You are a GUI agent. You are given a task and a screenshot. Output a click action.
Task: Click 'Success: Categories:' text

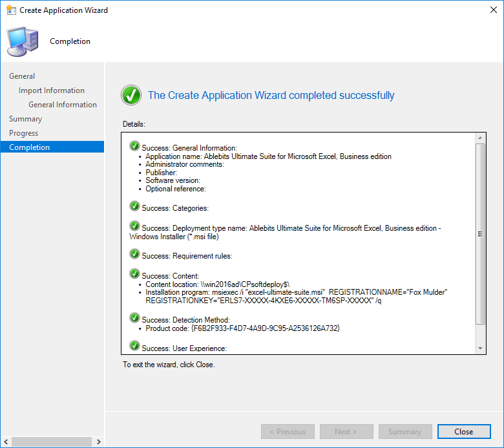175,208
